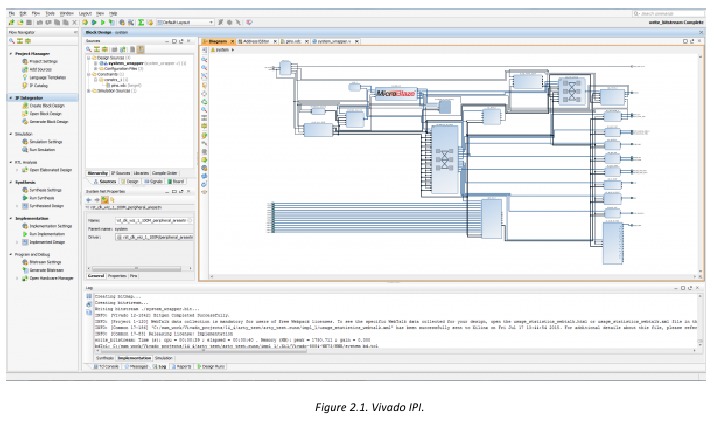Collapse the RTL Analysis section
The width and height of the screenshot is (714, 428).
[x=11, y=162]
